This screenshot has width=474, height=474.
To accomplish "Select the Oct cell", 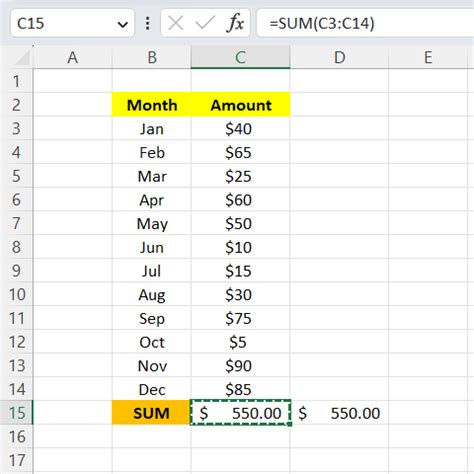I will tap(152, 341).
